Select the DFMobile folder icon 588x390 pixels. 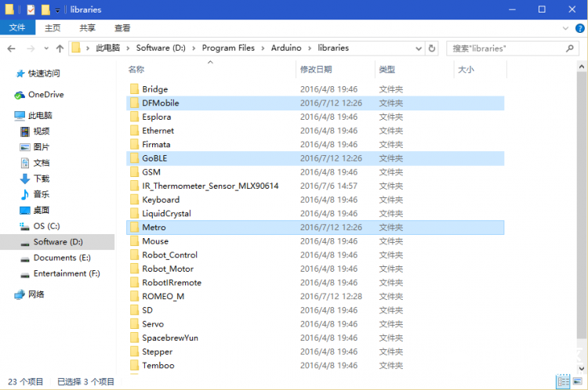134,103
